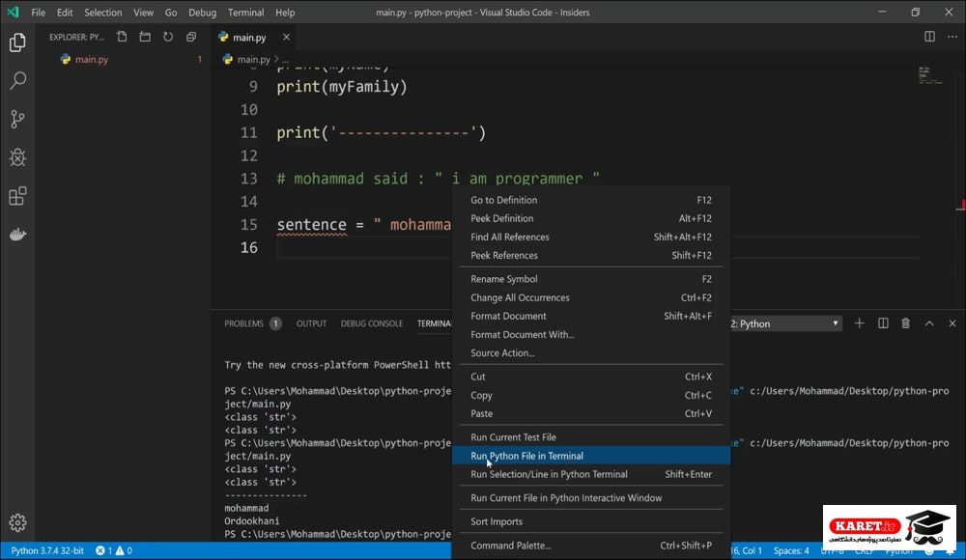The width and height of the screenshot is (966, 560).
Task: Choose Format Document With... option
Action: click(x=591, y=334)
